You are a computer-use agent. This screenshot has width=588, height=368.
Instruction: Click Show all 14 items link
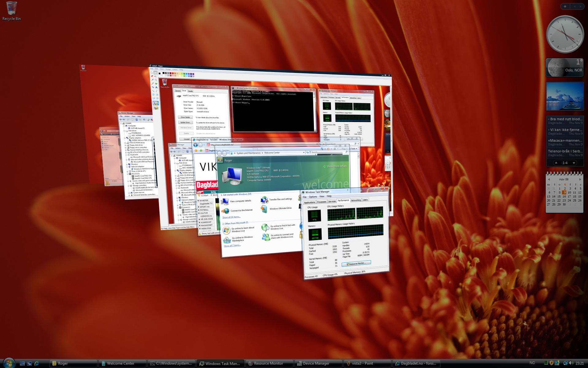point(231,217)
